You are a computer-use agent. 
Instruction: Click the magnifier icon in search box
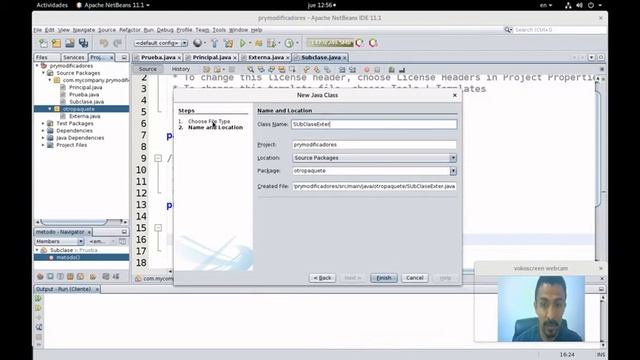pos(508,30)
